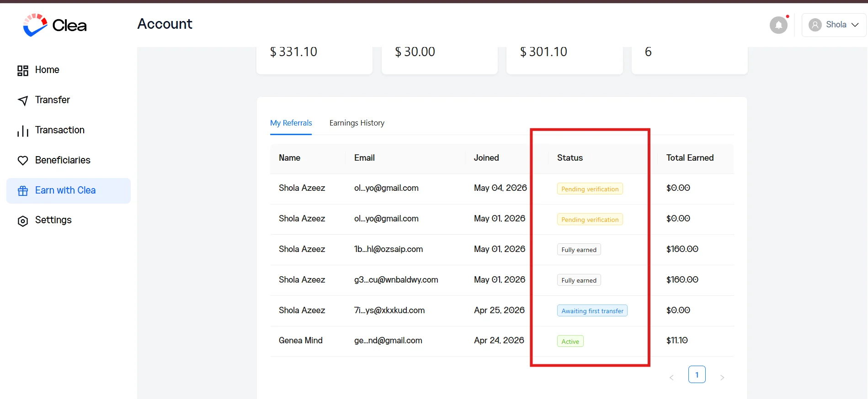Click the Earn with Clea gift icon
The image size is (868, 399).
click(23, 191)
